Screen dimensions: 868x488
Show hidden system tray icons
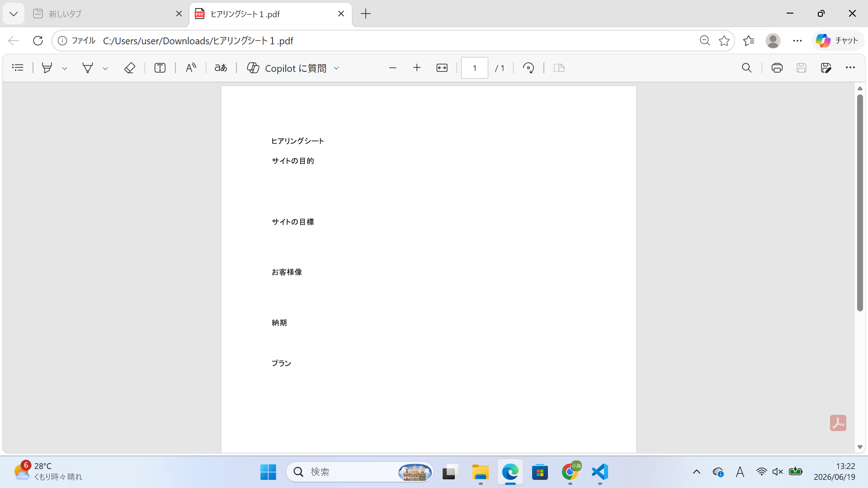(697, 472)
